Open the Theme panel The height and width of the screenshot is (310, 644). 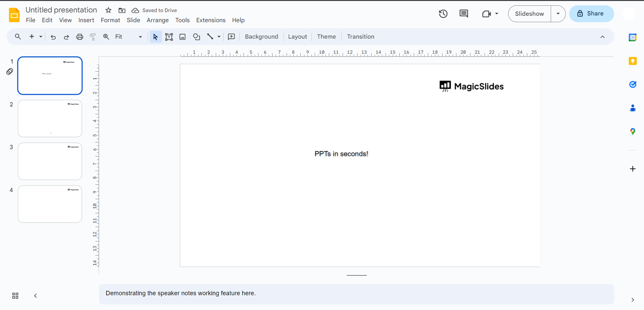point(326,37)
